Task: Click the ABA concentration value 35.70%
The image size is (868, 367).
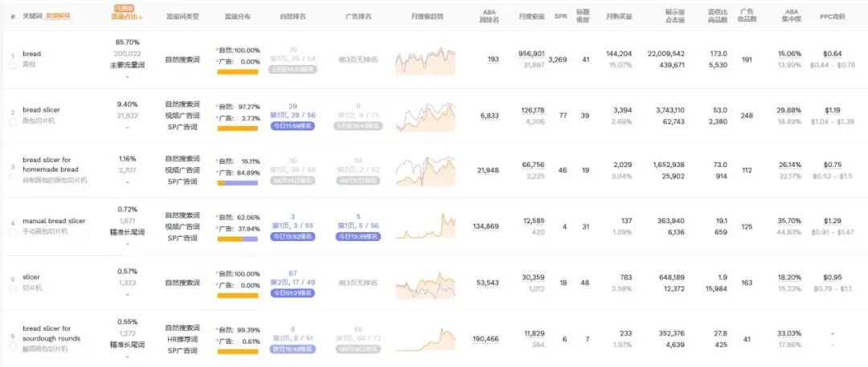Action: 789,221
